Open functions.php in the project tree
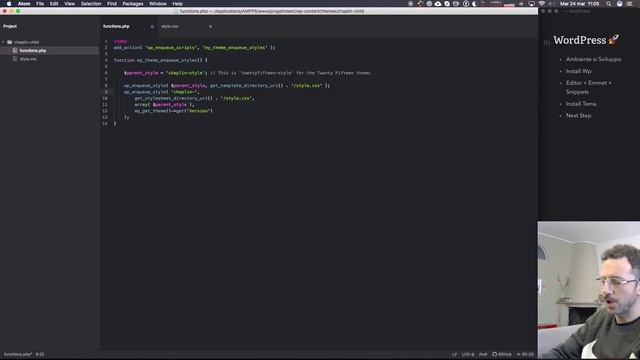 (x=33, y=51)
